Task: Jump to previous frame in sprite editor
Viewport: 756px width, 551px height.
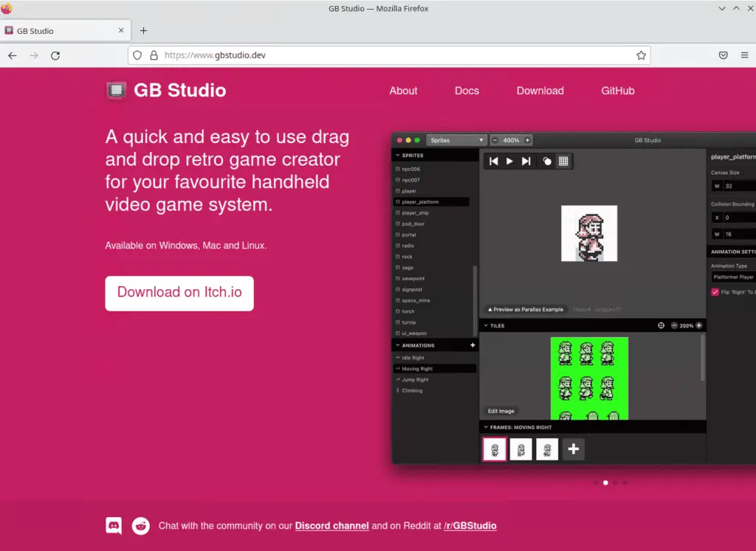Action: (x=493, y=162)
